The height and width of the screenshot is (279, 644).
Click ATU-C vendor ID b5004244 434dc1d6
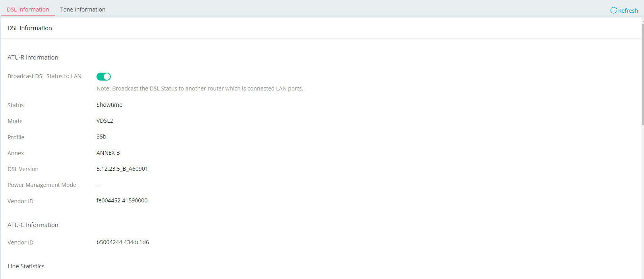(x=123, y=242)
